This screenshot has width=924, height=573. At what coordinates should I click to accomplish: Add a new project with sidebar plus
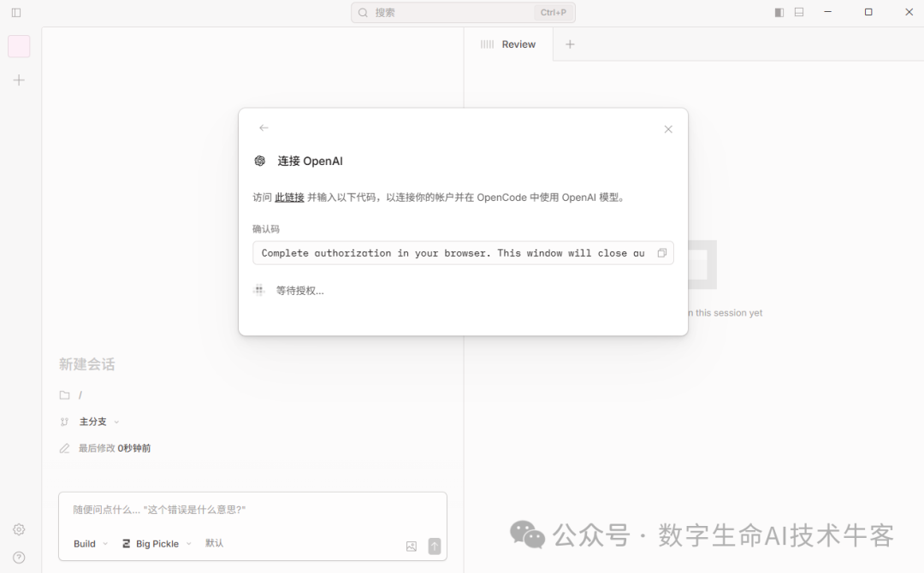point(19,80)
